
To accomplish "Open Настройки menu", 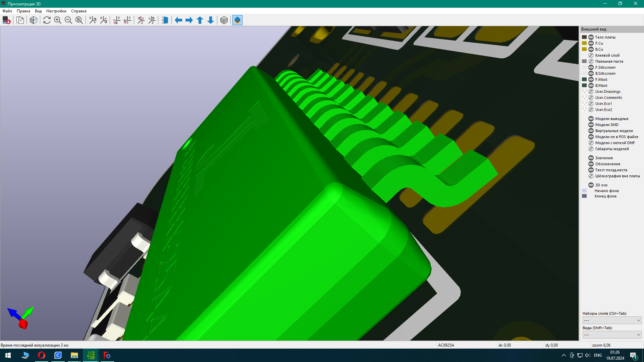I will 56,11.
